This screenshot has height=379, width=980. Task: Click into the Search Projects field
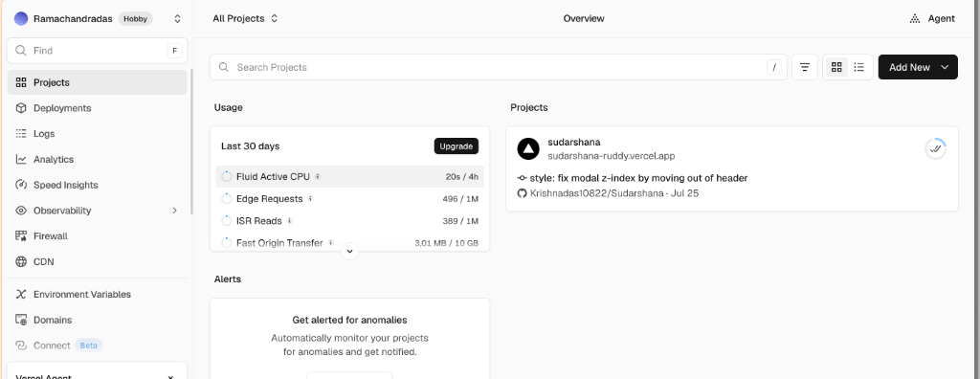[498, 68]
